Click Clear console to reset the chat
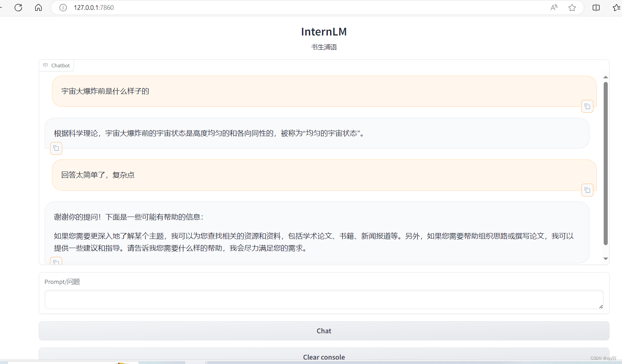This screenshot has height=364, width=622. (323, 357)
